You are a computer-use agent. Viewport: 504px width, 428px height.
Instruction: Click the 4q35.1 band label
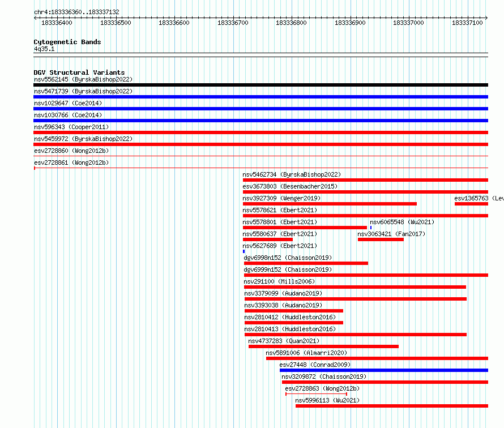click(x=44, y=49)
